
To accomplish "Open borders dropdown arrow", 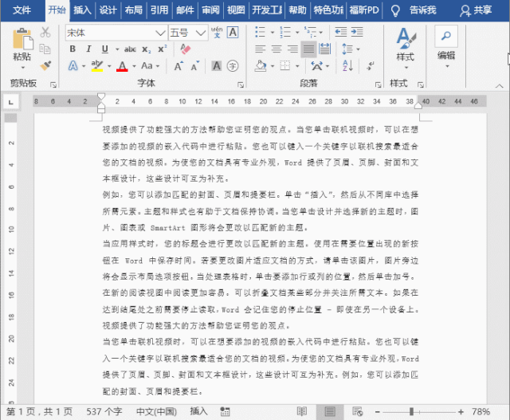I will pos(297,66).
